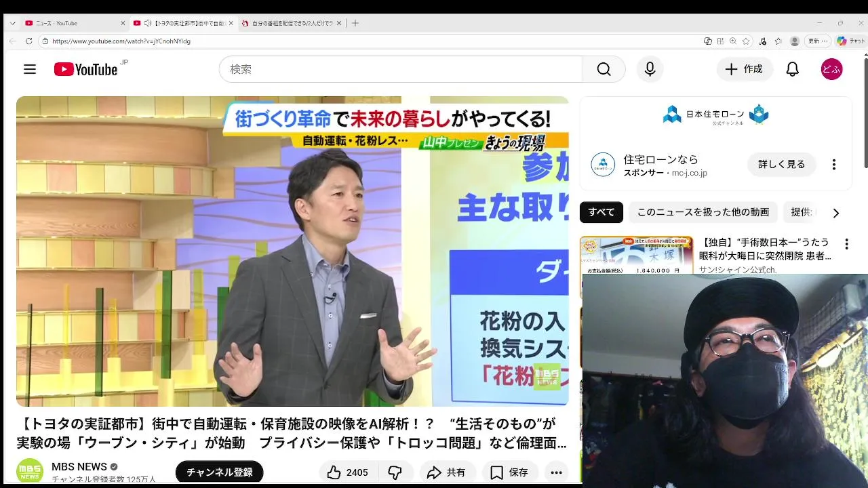The image size is (868, 488).
Task: Close the トヨタの実証都市 tab
Action: pyautogui.click(x=231, y=23)
